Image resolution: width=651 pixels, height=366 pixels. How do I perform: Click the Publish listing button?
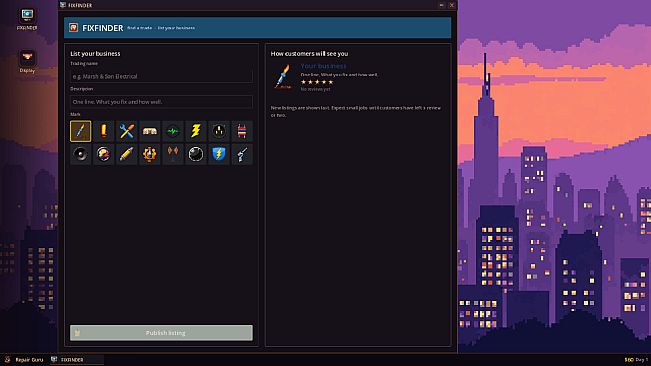(x=161, y=333)
